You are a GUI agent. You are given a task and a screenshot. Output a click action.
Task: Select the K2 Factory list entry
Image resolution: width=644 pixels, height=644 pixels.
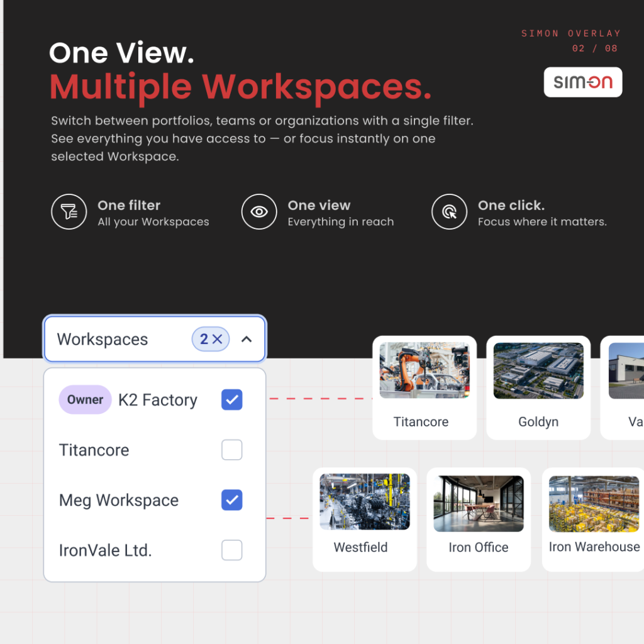(x=155, y=399)
